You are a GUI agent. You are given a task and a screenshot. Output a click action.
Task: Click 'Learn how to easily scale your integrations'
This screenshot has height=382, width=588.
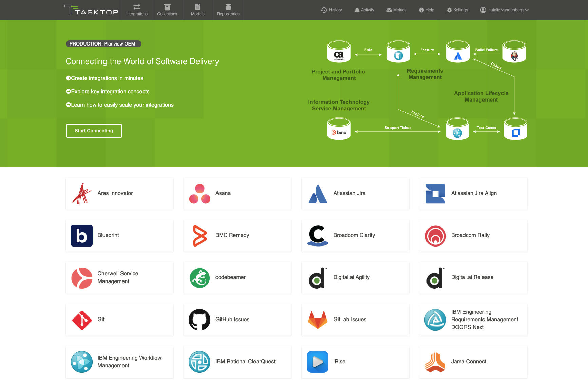click(120, 105)
